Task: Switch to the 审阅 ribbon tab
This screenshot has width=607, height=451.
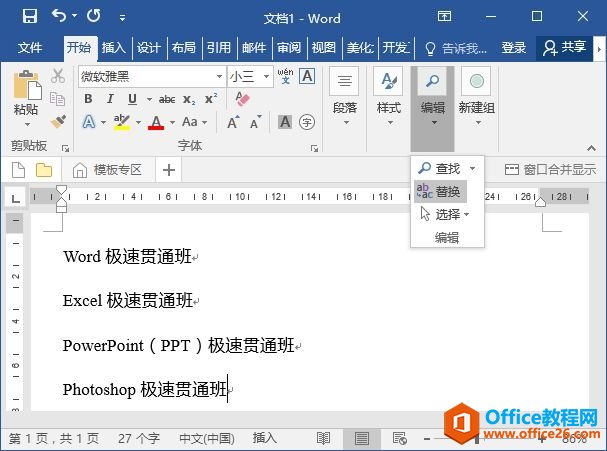Action: pos(289,48)
